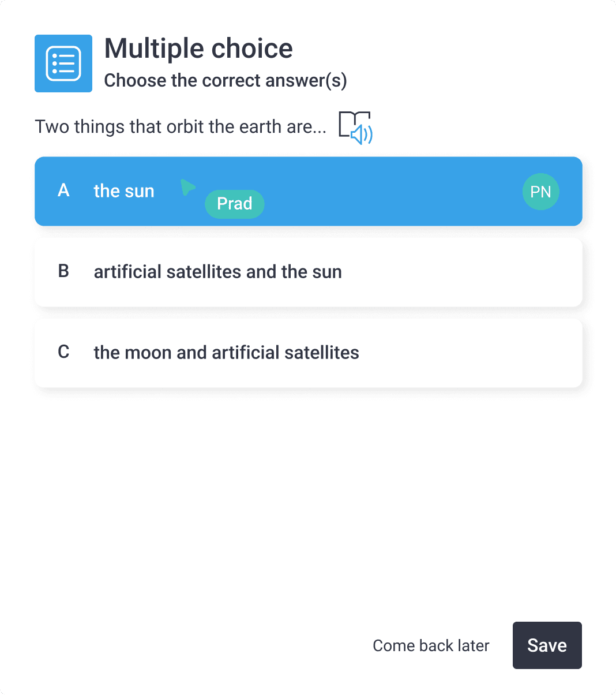This screenshot has height=695, width=616.
Task: Click the green cursor pointer near 'the sun'
Action: tap(187, 186)
